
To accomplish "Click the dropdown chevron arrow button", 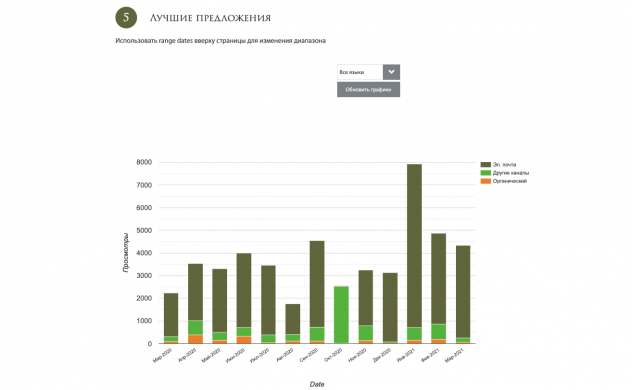I will (x=391, y=72).
